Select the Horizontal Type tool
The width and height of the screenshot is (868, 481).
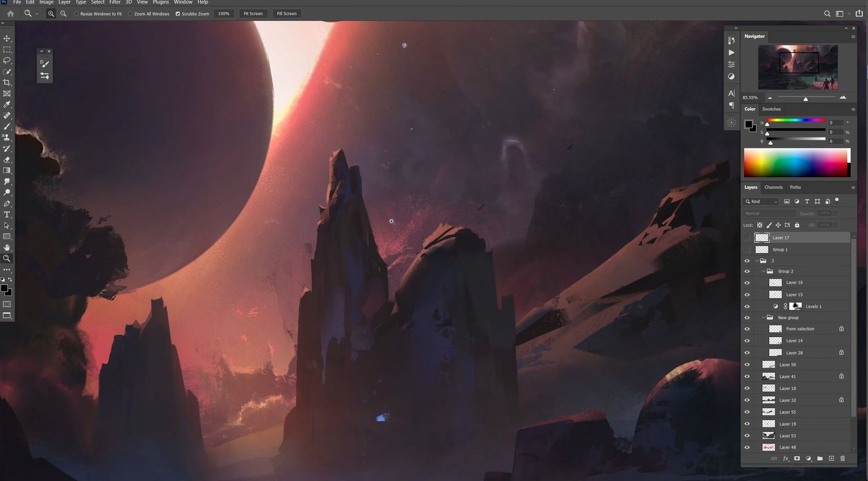coord(7,214)
